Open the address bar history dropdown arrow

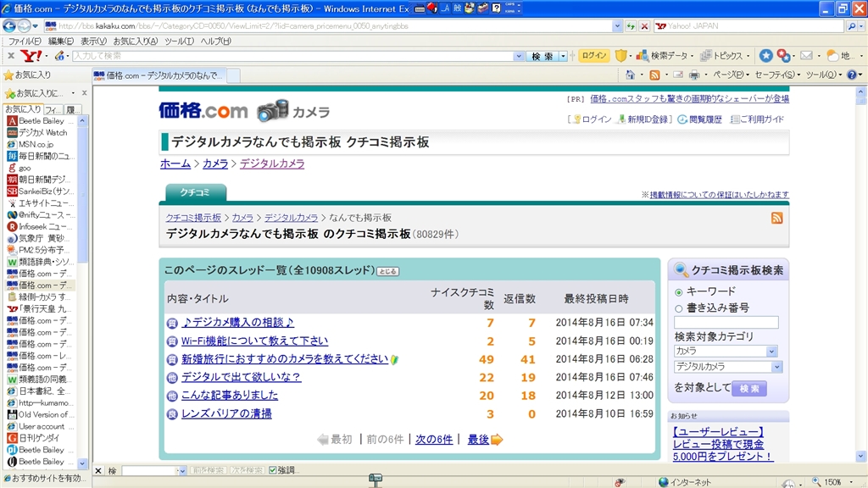617,26
